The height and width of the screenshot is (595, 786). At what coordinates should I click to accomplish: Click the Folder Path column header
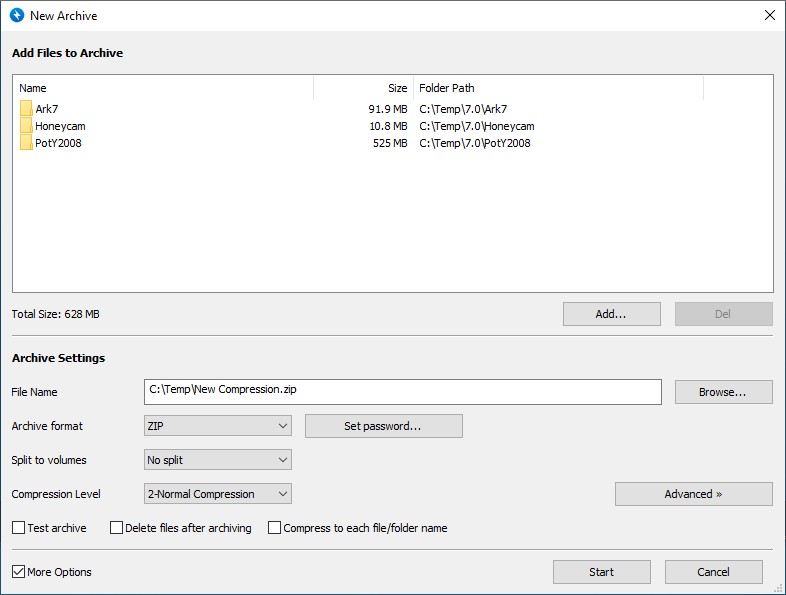pyautogui.click(x=558, y=88)
